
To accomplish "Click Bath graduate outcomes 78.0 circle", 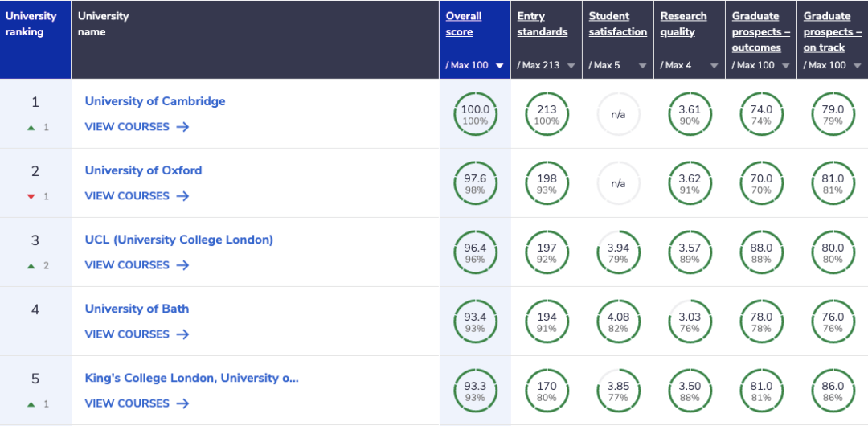I will [761, 322].
